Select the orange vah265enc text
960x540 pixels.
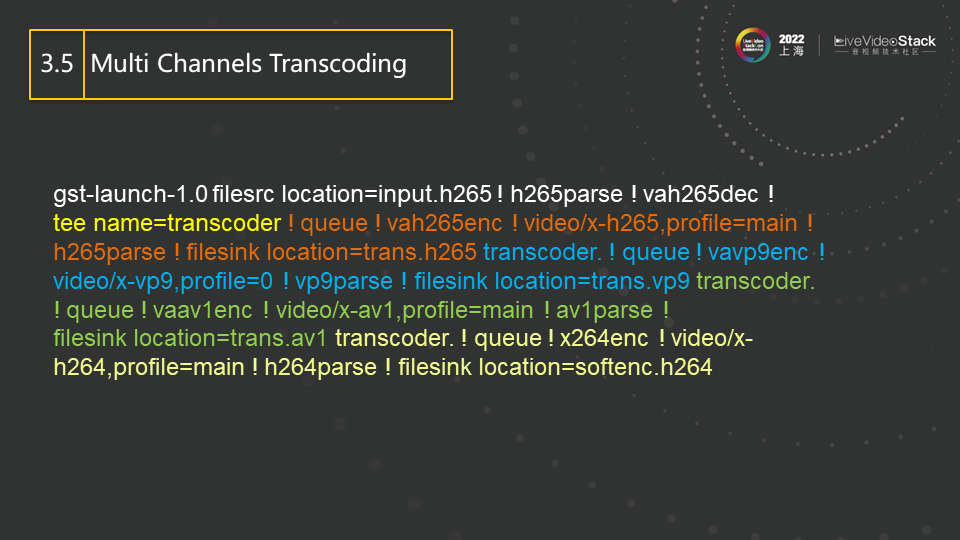pos(444,222)
